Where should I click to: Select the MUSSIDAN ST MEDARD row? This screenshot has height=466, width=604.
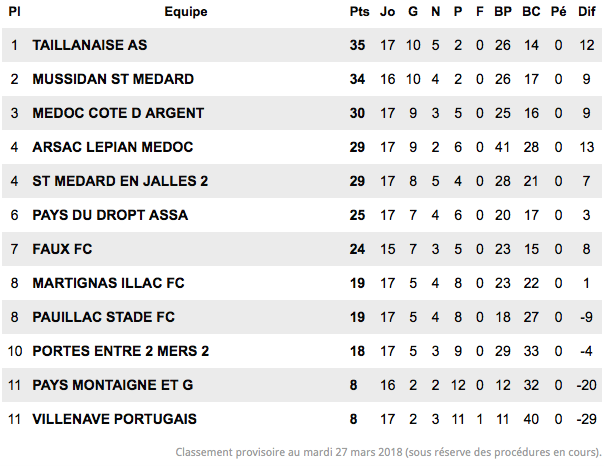coord(302,79)
